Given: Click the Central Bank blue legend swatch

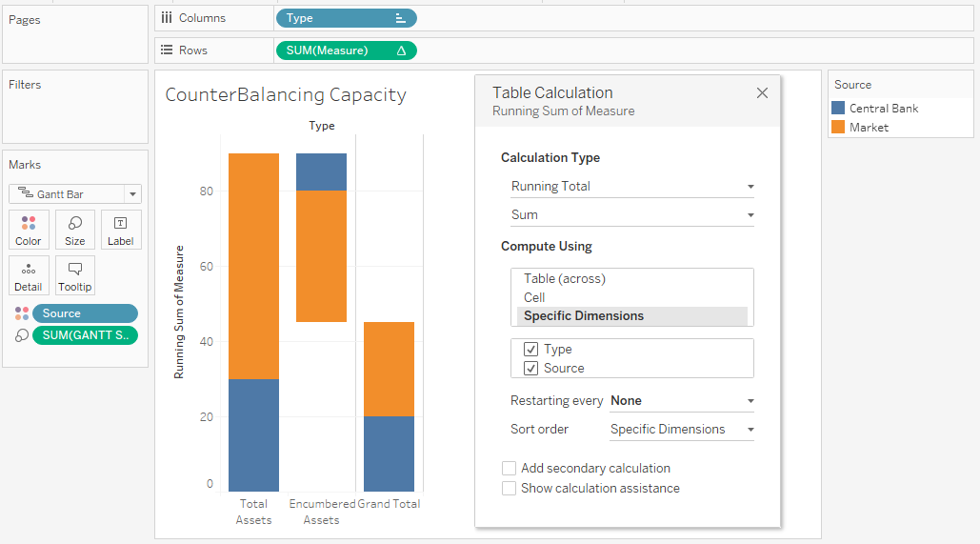Looking at the screenshot, I should click(x=838, y=109).
